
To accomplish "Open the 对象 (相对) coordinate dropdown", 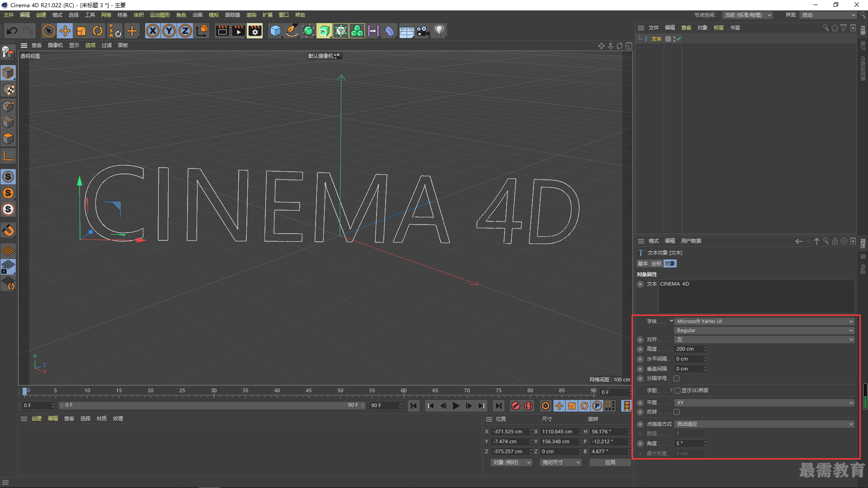I will (x=511, y=463).
